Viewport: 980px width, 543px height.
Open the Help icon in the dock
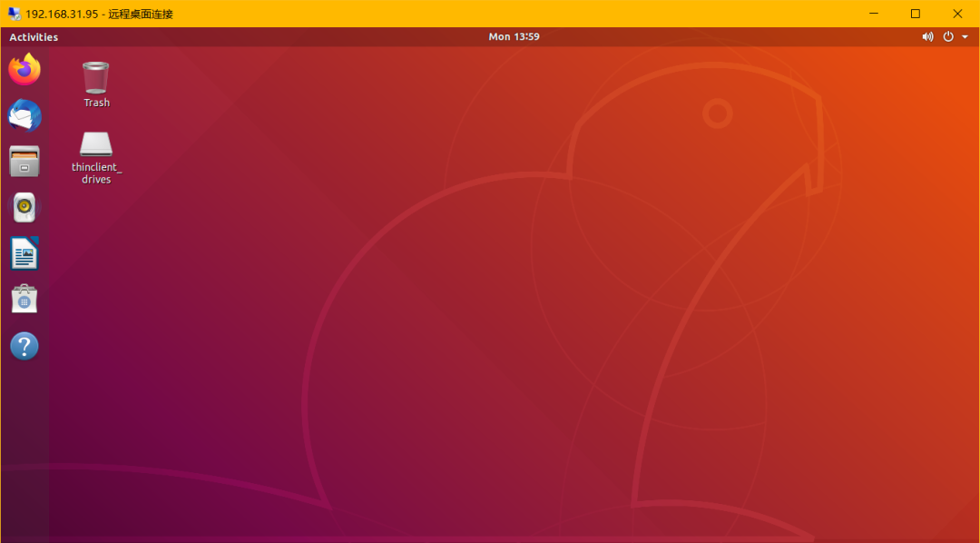click(x=24, y=346)
